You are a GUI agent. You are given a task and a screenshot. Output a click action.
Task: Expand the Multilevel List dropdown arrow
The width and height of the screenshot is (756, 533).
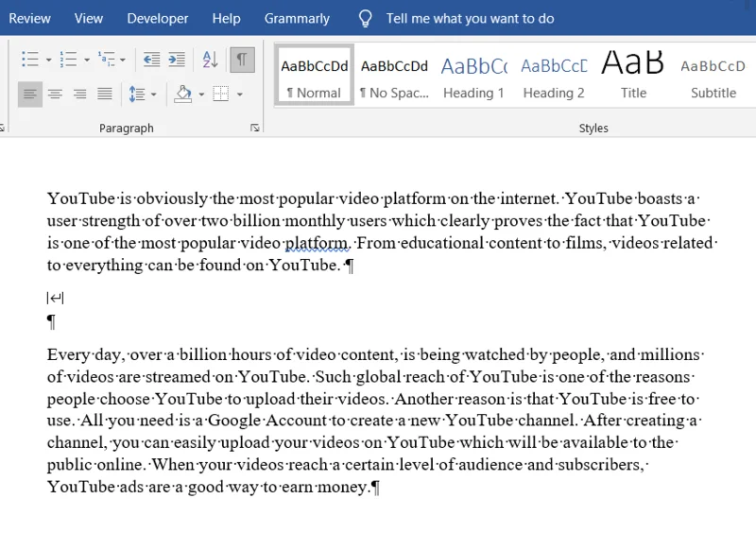pos(123,60)
